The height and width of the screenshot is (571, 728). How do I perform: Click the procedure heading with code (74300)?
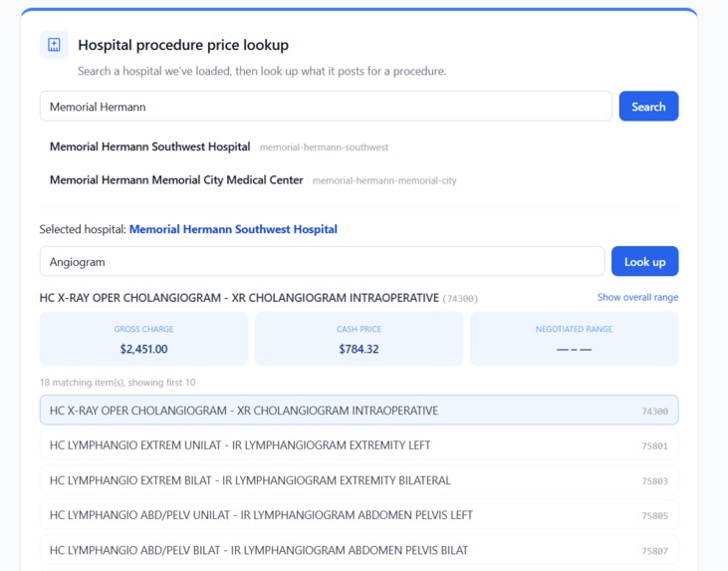coord(259,298)
